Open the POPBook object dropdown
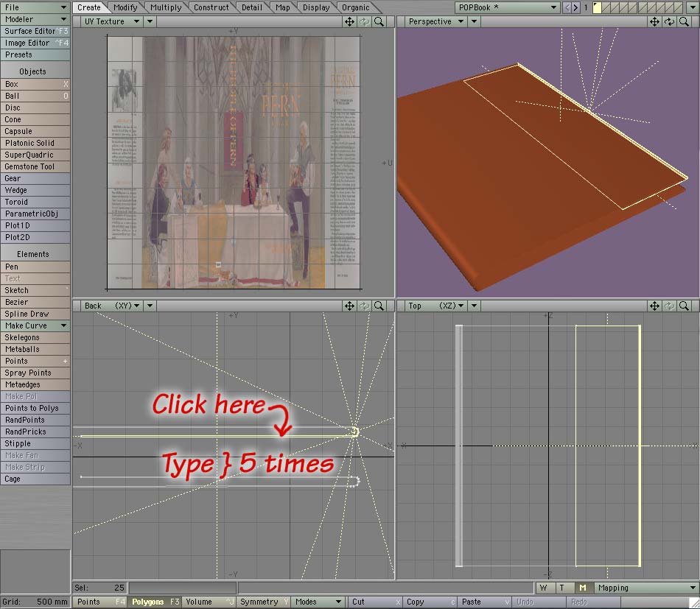Image resolution: width=700 pixels, height=609 pixels. pyautogui.click(x=508, y=7)
